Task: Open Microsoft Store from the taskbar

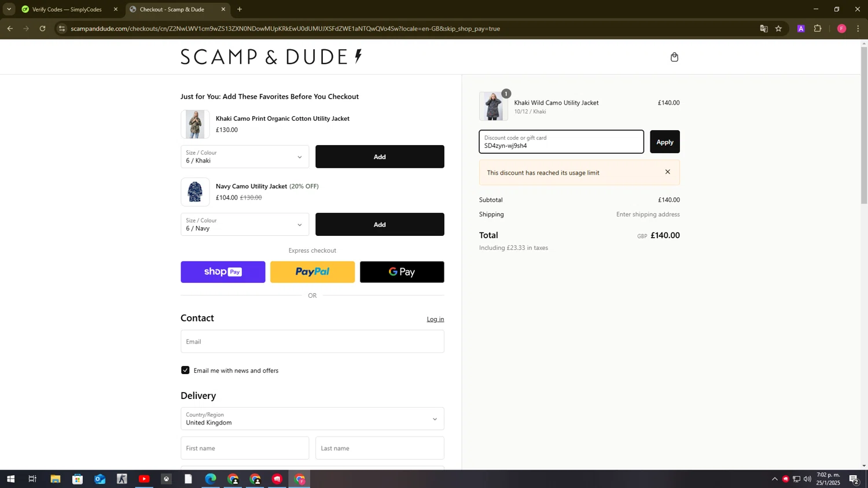Action: click(x=78, y=479)
